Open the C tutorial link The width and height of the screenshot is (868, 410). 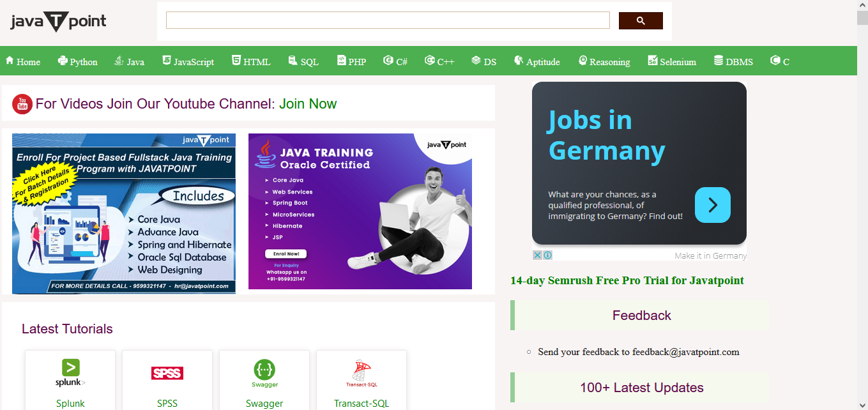coord(786,62)
